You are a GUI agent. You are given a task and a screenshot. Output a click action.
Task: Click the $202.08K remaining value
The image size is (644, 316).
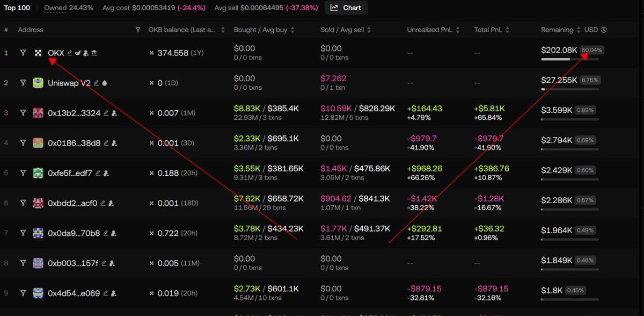(x=559, y=50)
